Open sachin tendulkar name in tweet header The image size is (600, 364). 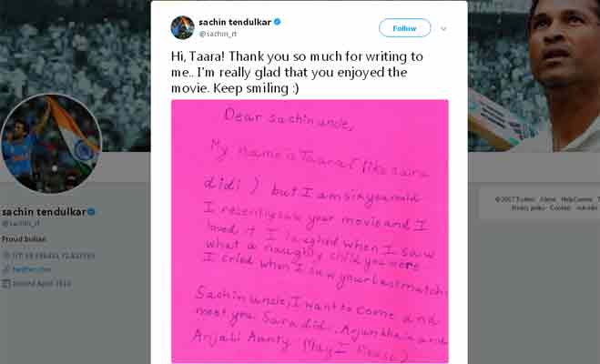click(235, 22)
